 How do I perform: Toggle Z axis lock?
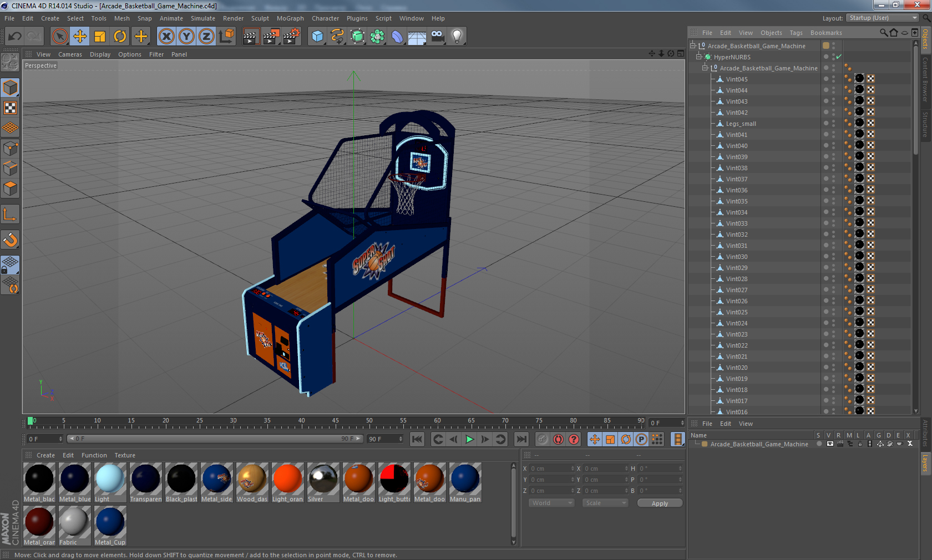coord(206,37)
